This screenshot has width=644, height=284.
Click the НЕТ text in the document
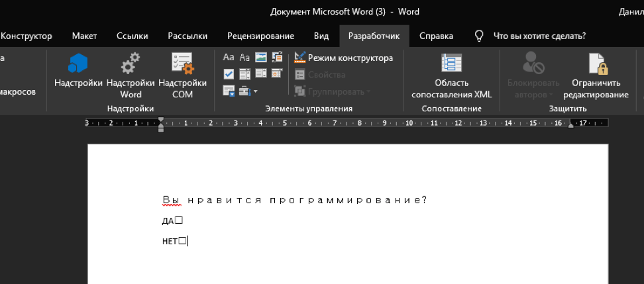click(x=170, y=242)
